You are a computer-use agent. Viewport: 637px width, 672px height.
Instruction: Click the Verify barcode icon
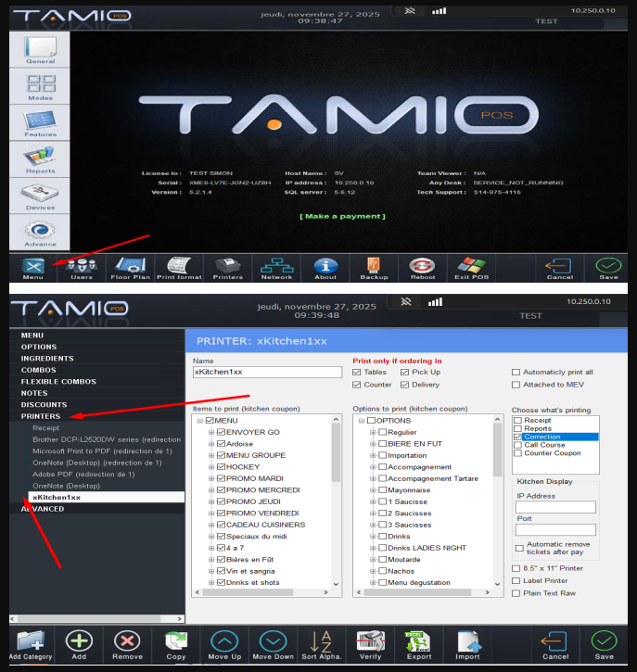370,645
